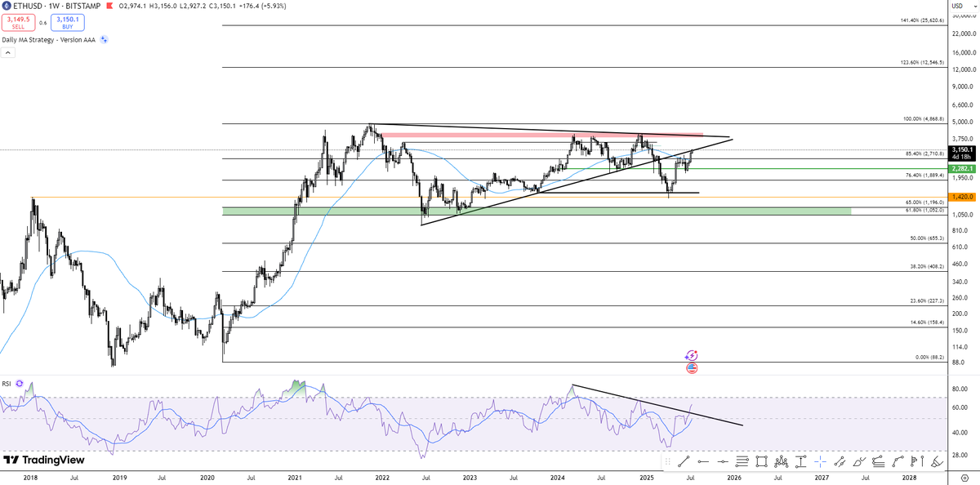Toggle the crosshair cursor mode
Image resolution: width=980 pixels, height=485 pixels.
pyautogui.click(x=819, y=464)
